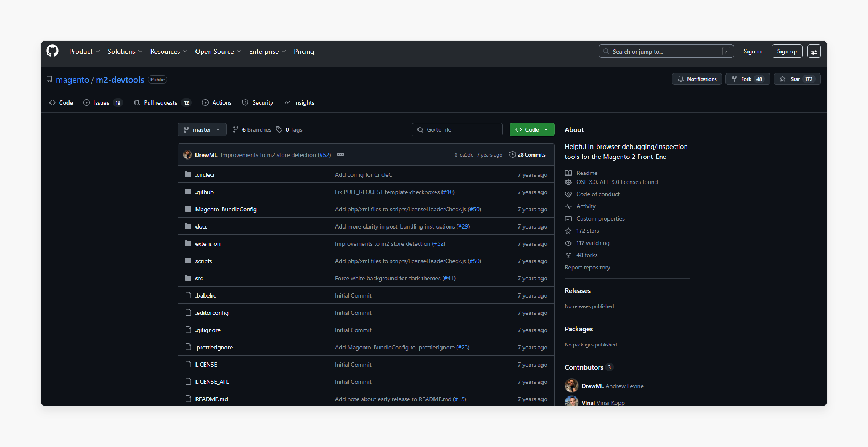This screenshot has height=447, width=868.
Task: Expand the Open Source menu
Action: pos(218,51)
